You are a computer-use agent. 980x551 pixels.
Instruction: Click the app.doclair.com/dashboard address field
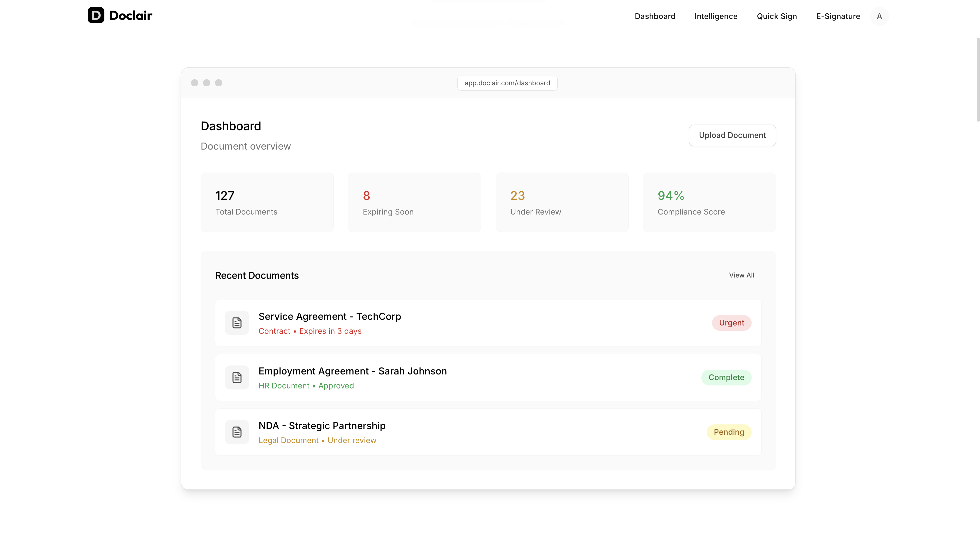pos(507,83)
